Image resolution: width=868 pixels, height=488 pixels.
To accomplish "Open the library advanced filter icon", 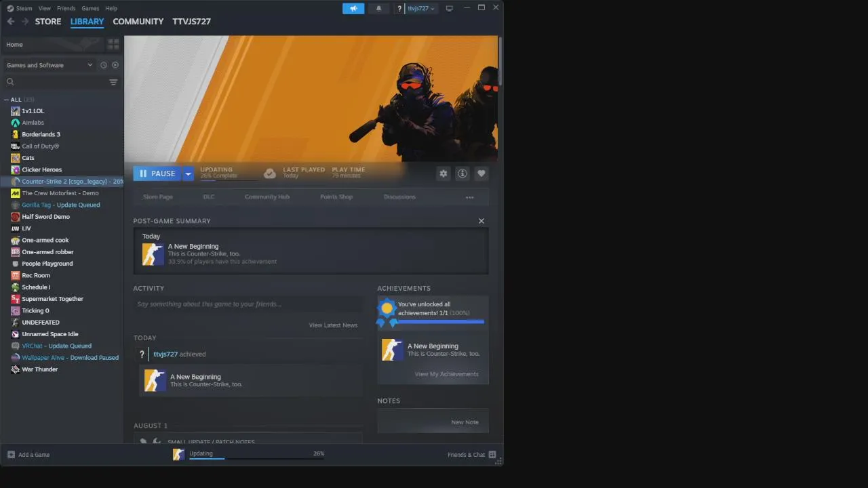I will (x=113, y=82).
